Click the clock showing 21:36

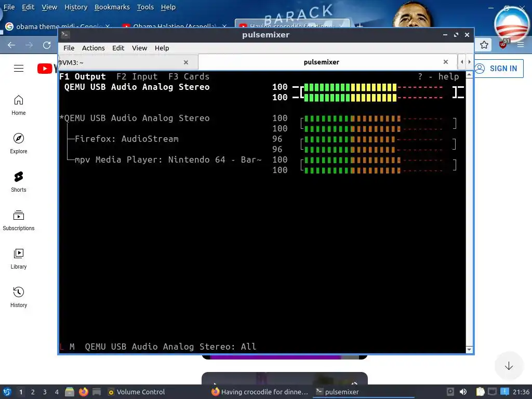coord(521,392)
